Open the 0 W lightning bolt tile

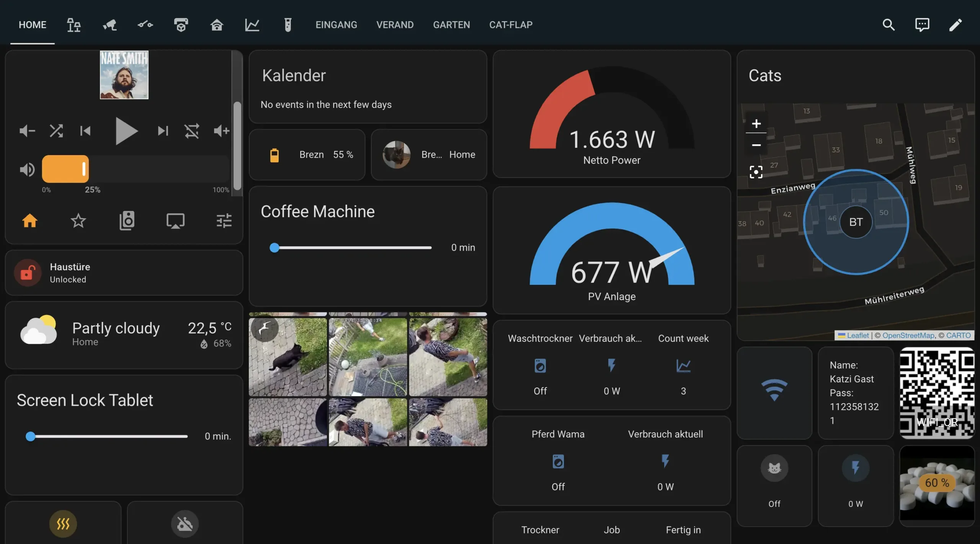(x=856, y=486)
